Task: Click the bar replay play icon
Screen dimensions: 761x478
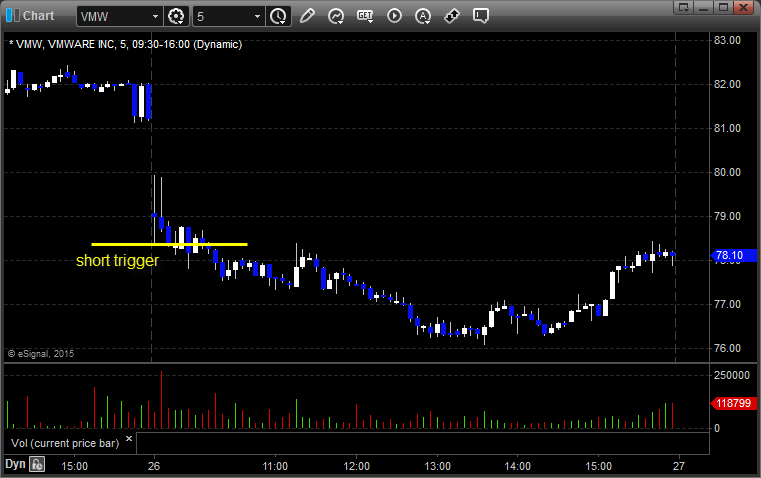Action: point(394,16)
